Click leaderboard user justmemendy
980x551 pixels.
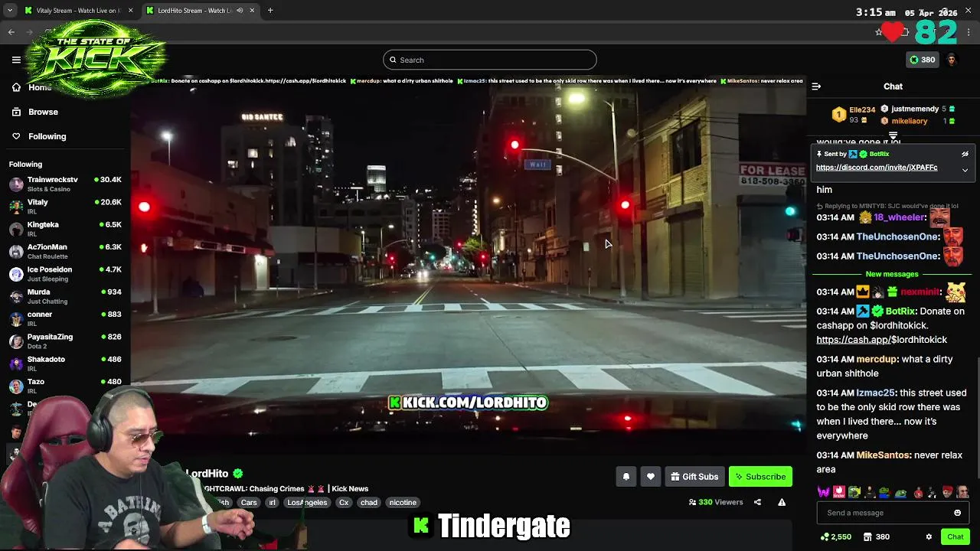pos(915,109)
